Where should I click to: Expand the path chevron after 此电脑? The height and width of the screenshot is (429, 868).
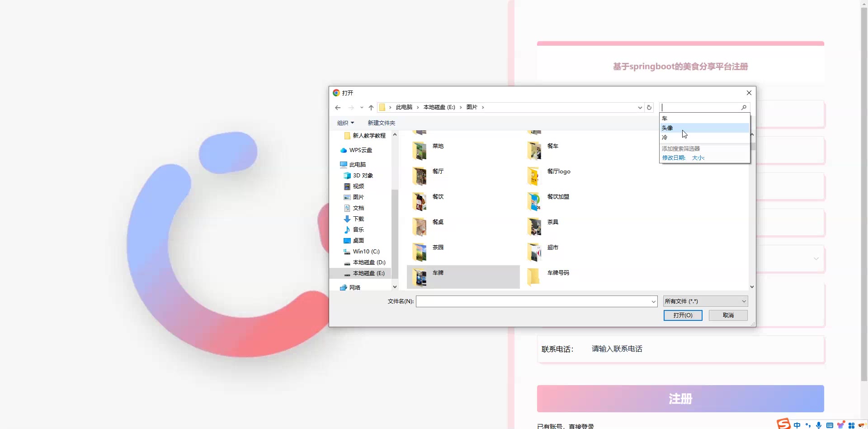click(418, 108)
